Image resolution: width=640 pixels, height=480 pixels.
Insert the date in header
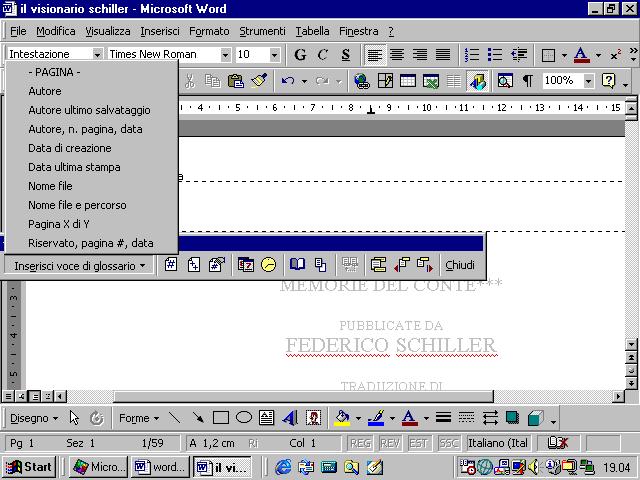[246, 265]
